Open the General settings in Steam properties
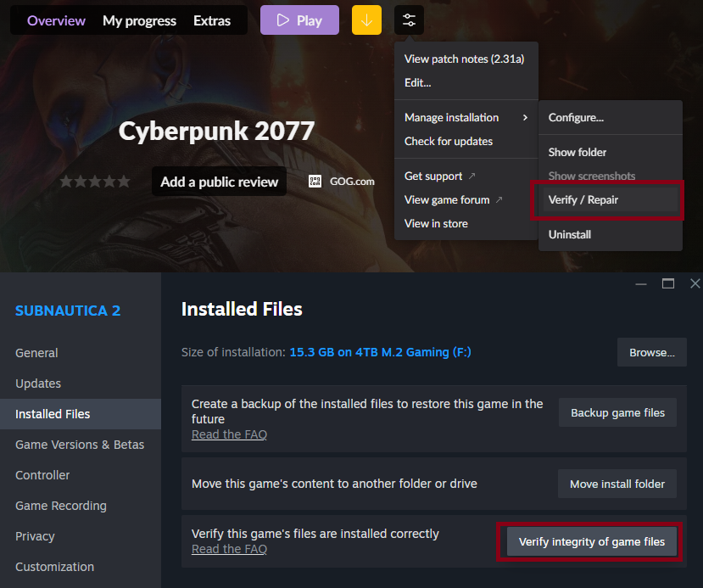 tap(81, 353)
